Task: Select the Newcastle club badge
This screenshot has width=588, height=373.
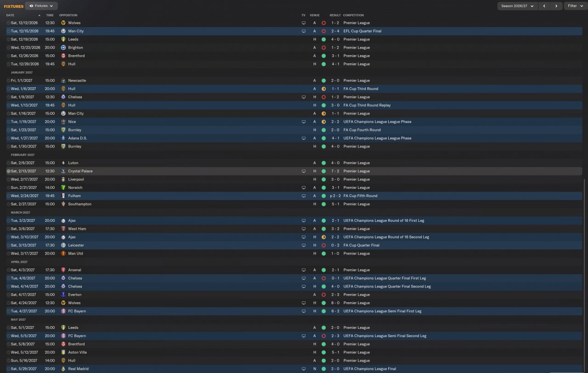Action: (x=63, y=81)
